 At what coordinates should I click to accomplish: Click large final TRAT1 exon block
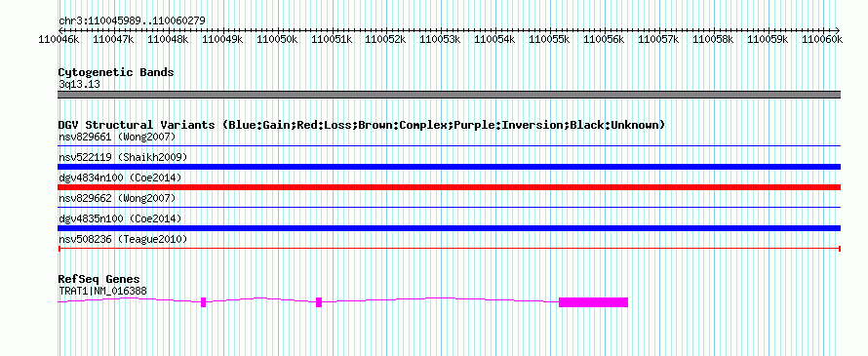(593, 302)
